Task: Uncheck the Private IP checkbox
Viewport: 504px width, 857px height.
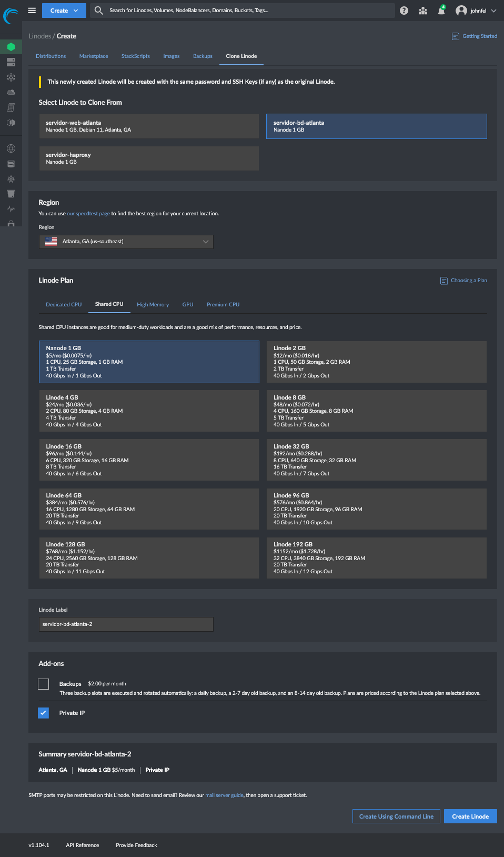Action: coord(44,713)
